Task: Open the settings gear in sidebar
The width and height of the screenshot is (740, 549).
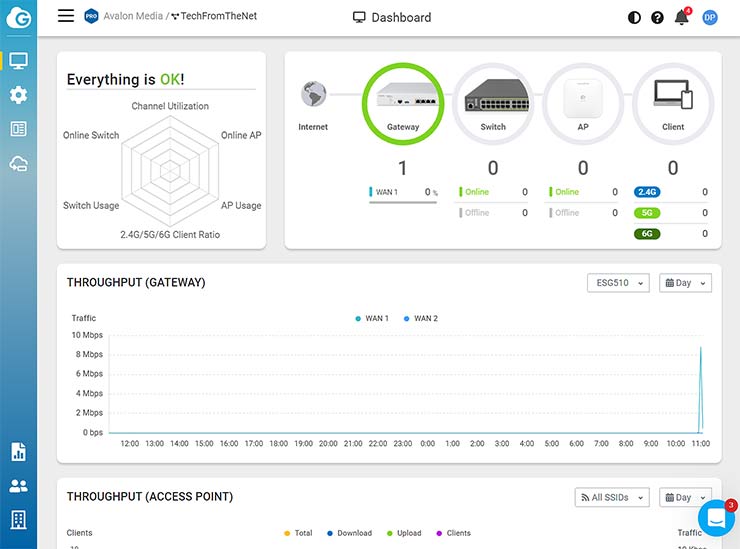Action: click(18, 95)
